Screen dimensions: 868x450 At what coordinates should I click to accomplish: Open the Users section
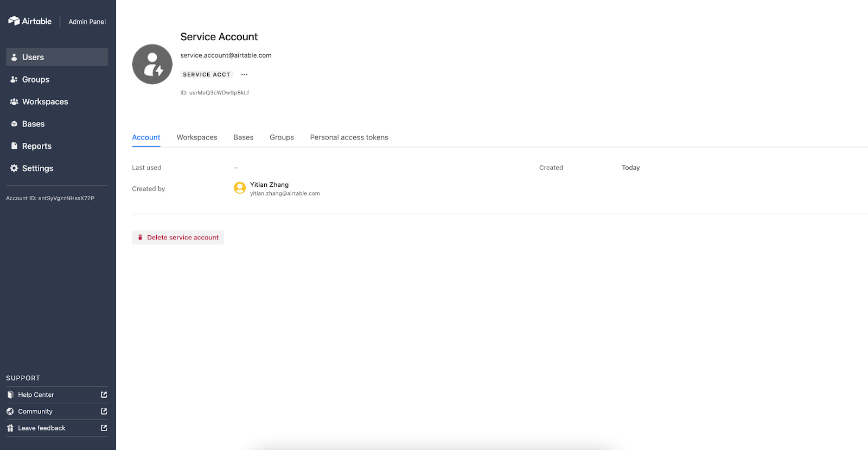[57, 57]
